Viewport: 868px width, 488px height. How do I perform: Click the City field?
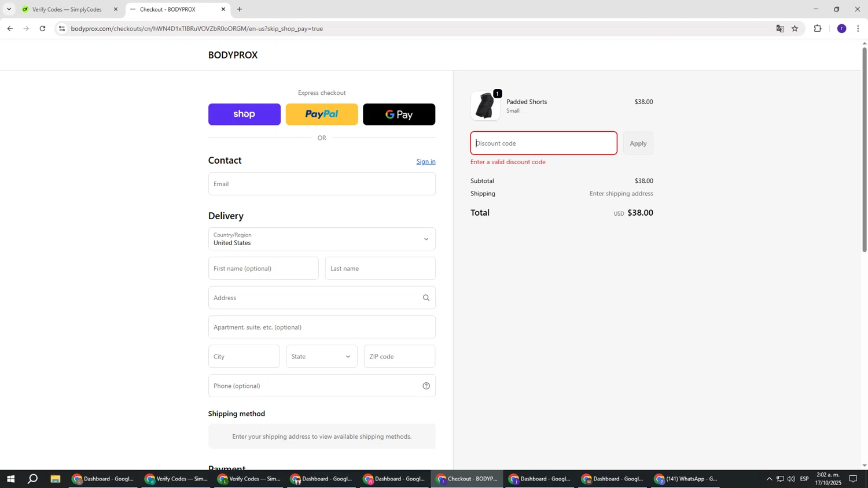[x=244, y=356]
